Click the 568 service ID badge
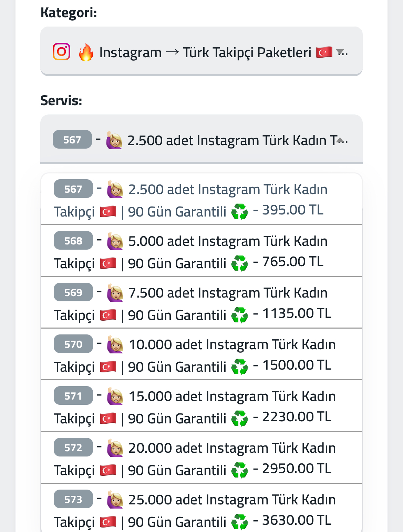 (x=73, y=240)
